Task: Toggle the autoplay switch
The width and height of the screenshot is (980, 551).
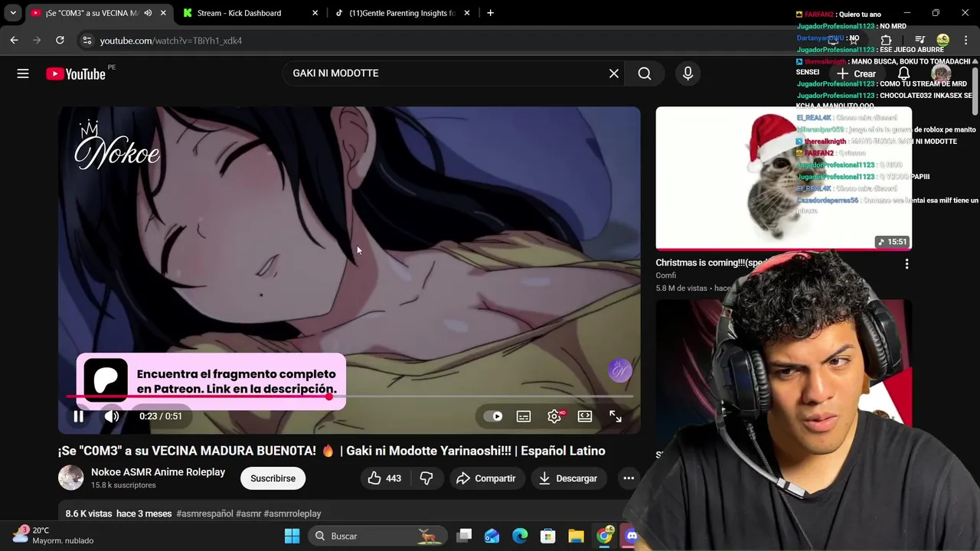Action: tap(493, 416)
